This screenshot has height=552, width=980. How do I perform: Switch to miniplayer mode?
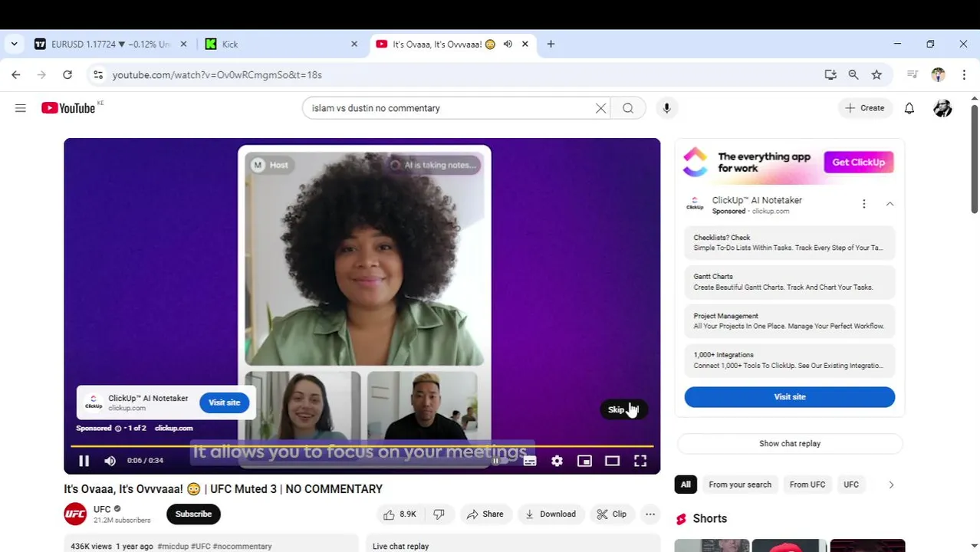pos(584,461)
